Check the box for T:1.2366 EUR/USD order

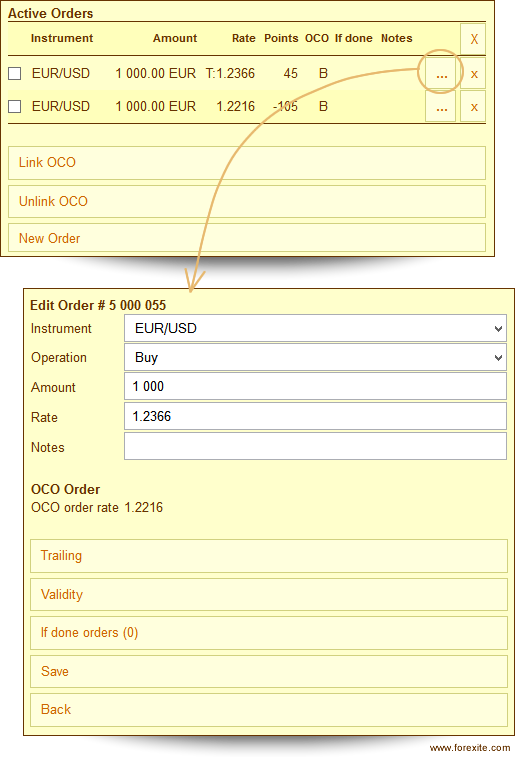click(x=15, y=73)
